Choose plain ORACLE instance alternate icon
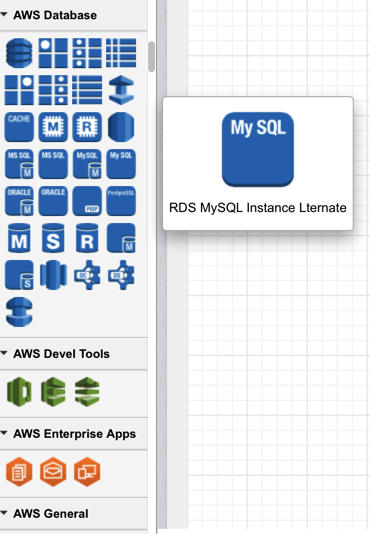Viewport: 370px width, 534px height. click(x=53, y=201)
